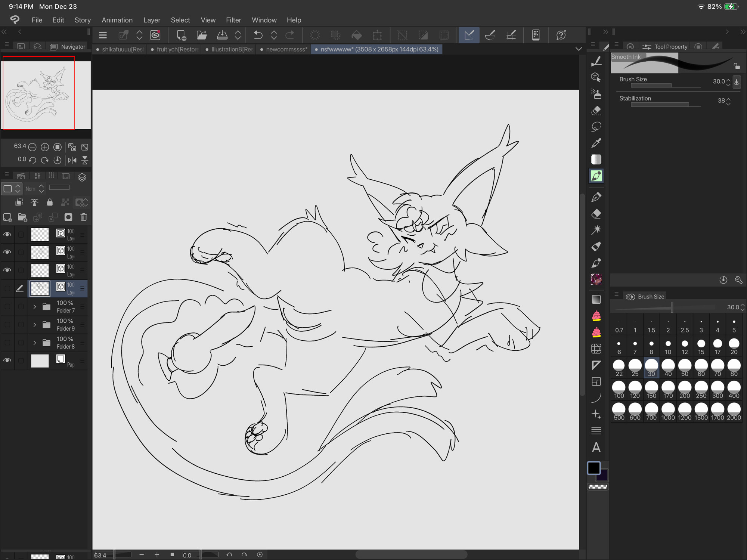The width and height of the screenshot is (747, 560).
Task: Expand Folder 7 in layer list
Action: (x=35, y=307)
